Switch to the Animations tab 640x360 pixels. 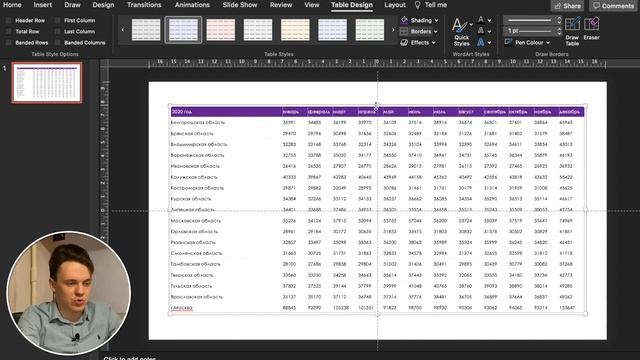192,5
